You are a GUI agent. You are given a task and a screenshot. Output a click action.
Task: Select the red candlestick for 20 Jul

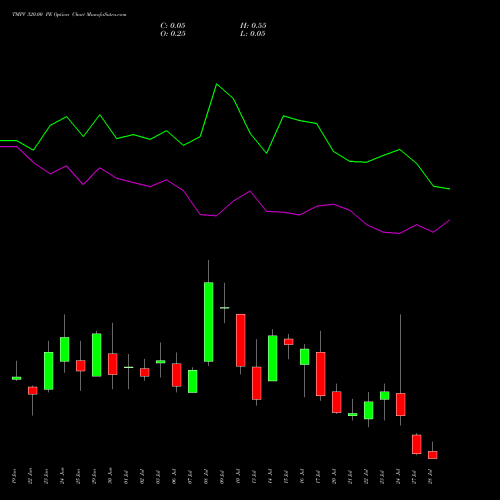coord(337,402)
